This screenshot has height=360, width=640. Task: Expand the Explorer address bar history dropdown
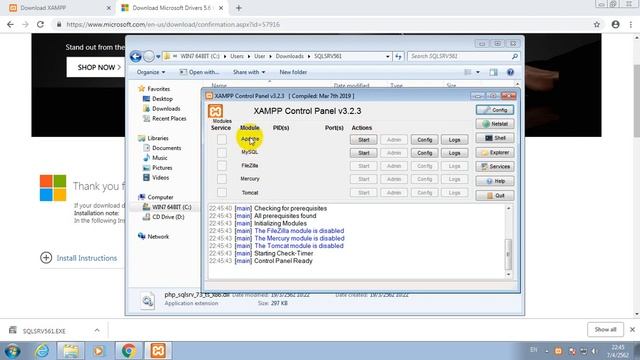(x=388, y=56)
